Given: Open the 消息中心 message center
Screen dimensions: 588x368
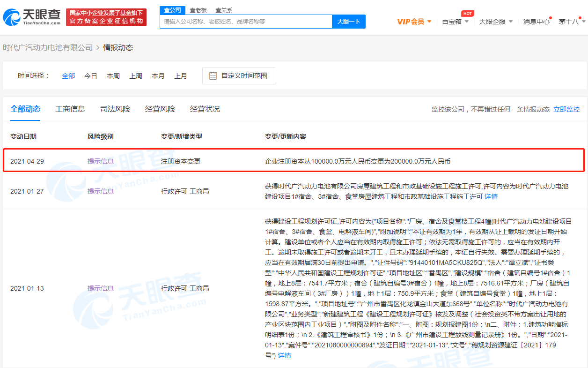Looking at the screenshot, I should pos(536,22).
